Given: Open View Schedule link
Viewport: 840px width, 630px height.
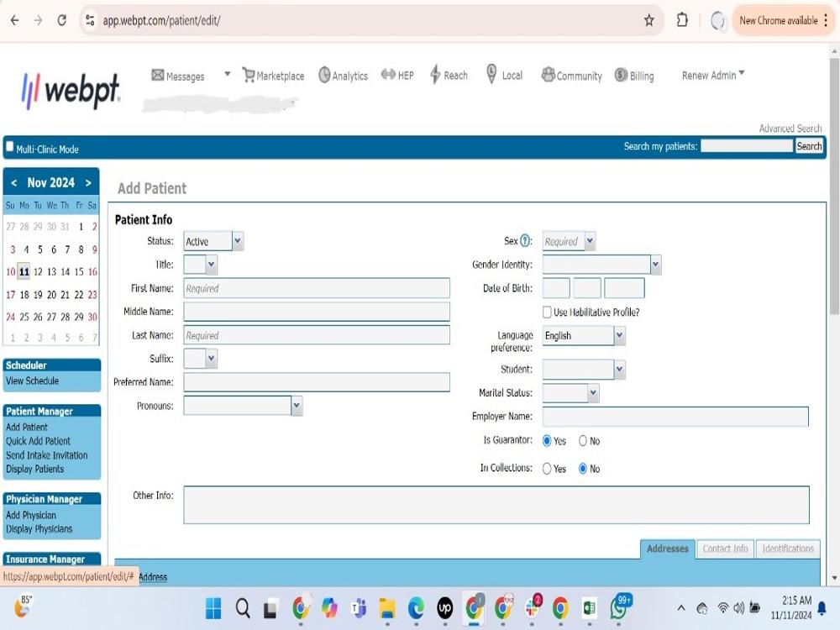Looking at the screenshot, I should point(32,381).
